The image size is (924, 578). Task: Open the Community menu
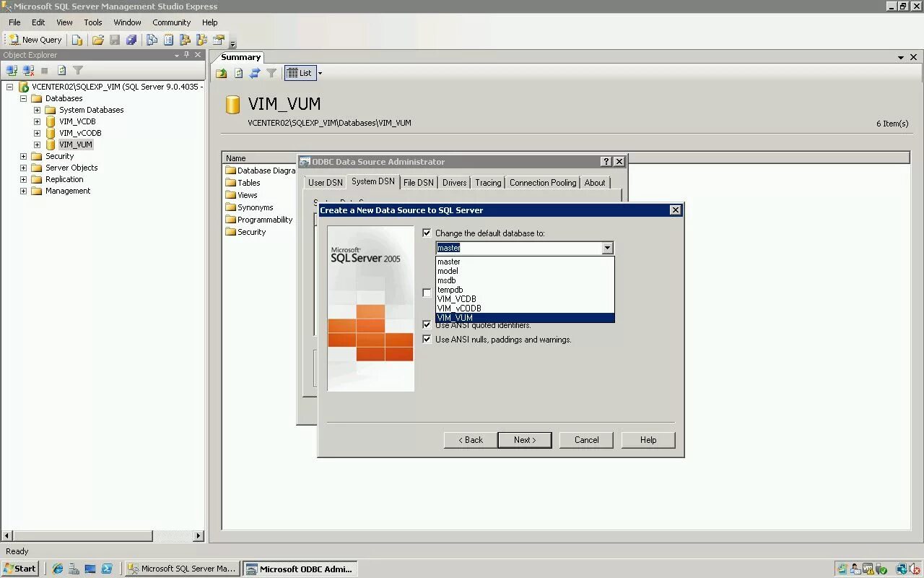pyautogui.click(x=171, y=22)
